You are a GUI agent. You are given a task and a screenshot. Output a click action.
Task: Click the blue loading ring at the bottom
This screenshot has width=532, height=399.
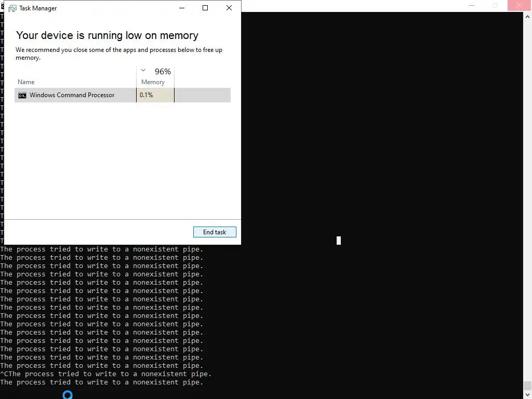[x=68, y=395]
